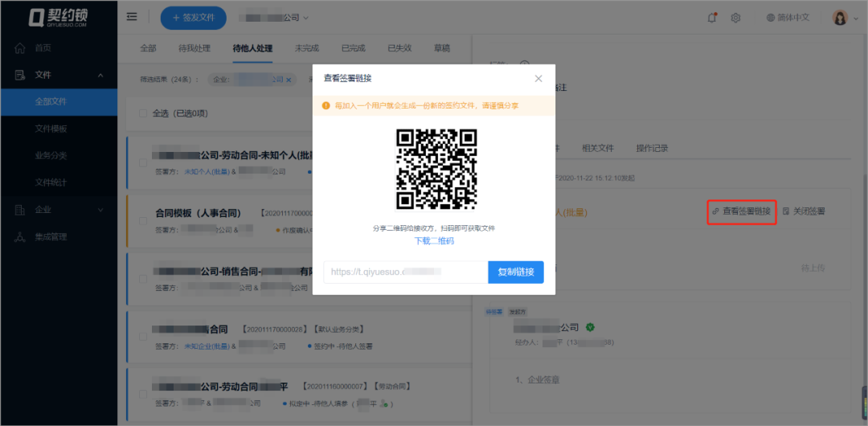868x426 pixels.
Task: Switch to 相关文件 tab in detail panel
Action: [x=598, y=149]
